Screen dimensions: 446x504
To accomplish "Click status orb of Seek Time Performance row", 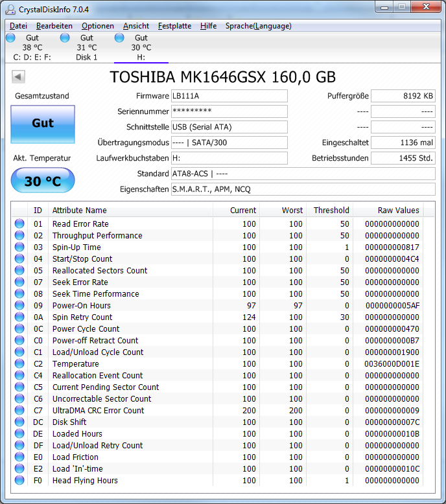I will pyautogui.click(x=19, y=294).
